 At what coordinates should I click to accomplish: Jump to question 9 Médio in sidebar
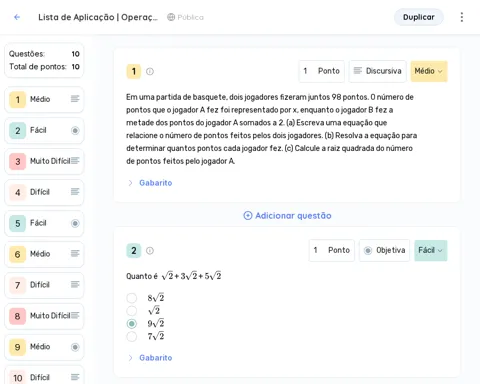click(x=44, y=347)
